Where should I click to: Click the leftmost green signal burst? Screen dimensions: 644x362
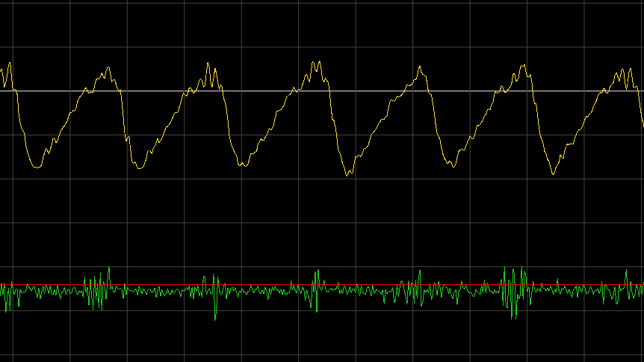(97, 288)
